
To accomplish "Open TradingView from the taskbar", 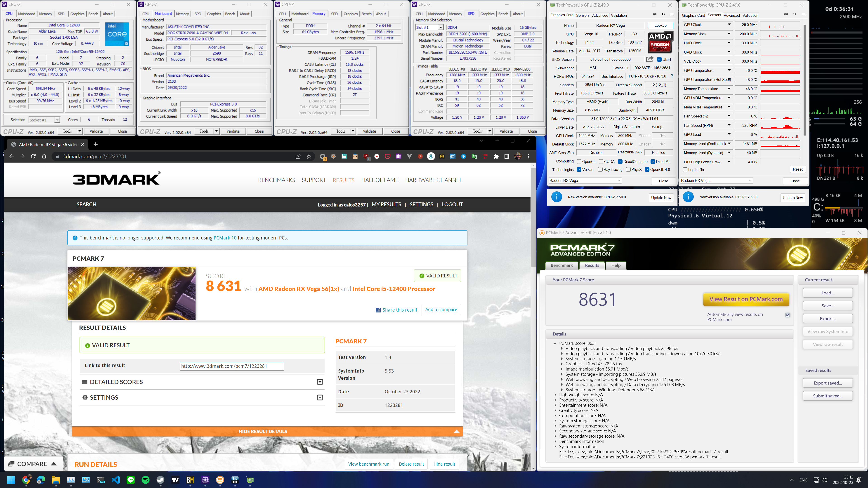I will [x=175, y=480].
